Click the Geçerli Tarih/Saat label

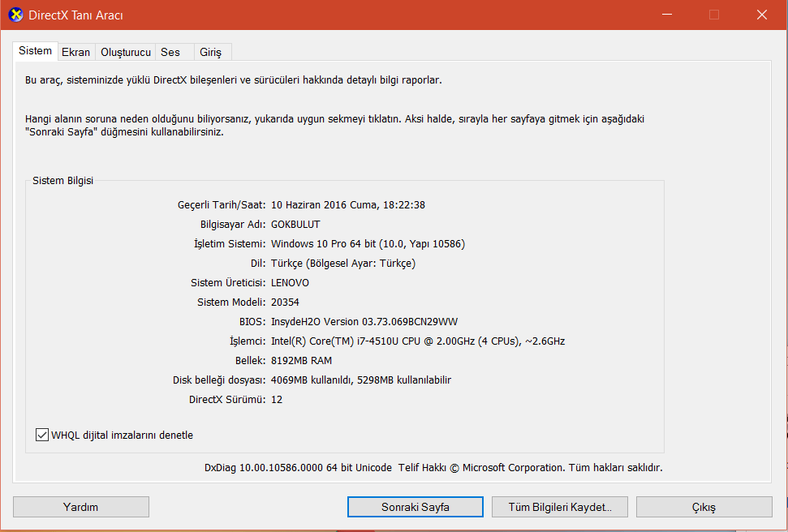[x=222, y=205]
